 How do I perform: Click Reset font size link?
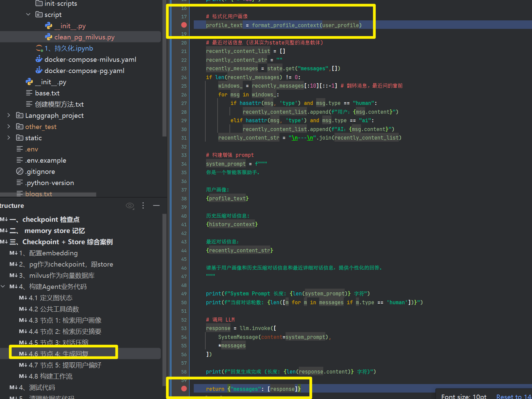point(514,396)
